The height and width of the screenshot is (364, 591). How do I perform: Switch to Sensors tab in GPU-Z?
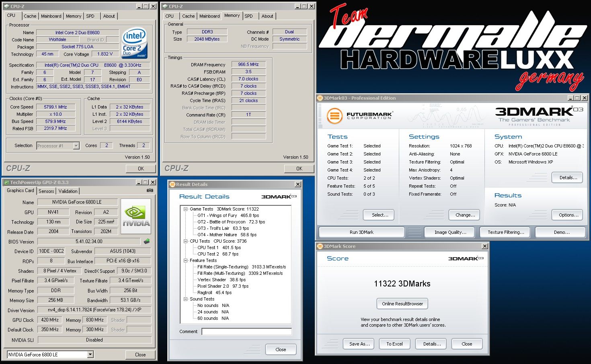(x=46, y=191)
